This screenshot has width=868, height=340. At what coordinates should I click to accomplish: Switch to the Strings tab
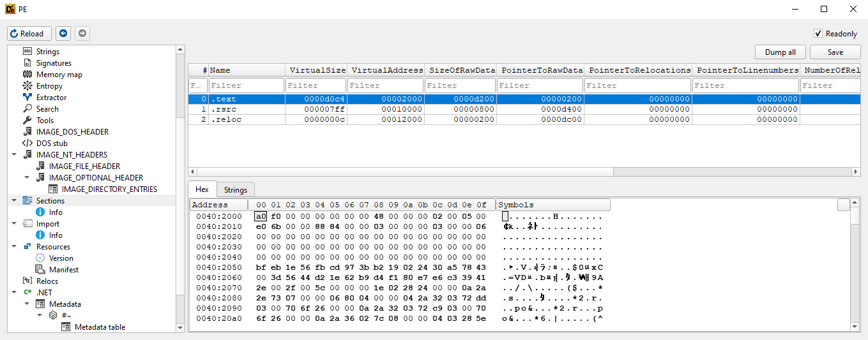pos(236,189)
